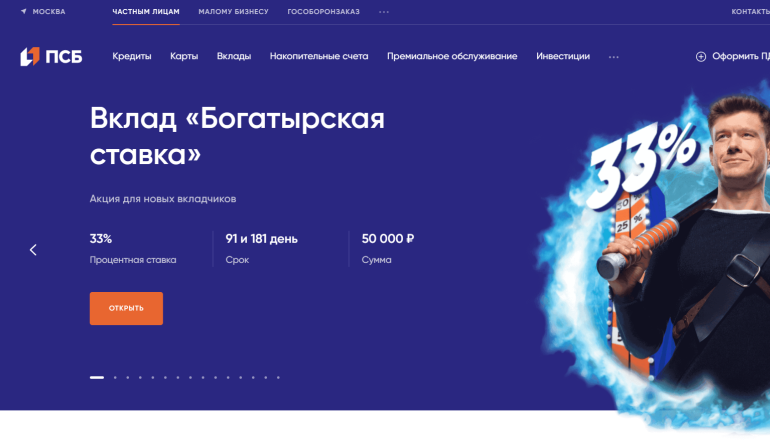
Task: Open the Контакты link
Action: click(750, 12)
